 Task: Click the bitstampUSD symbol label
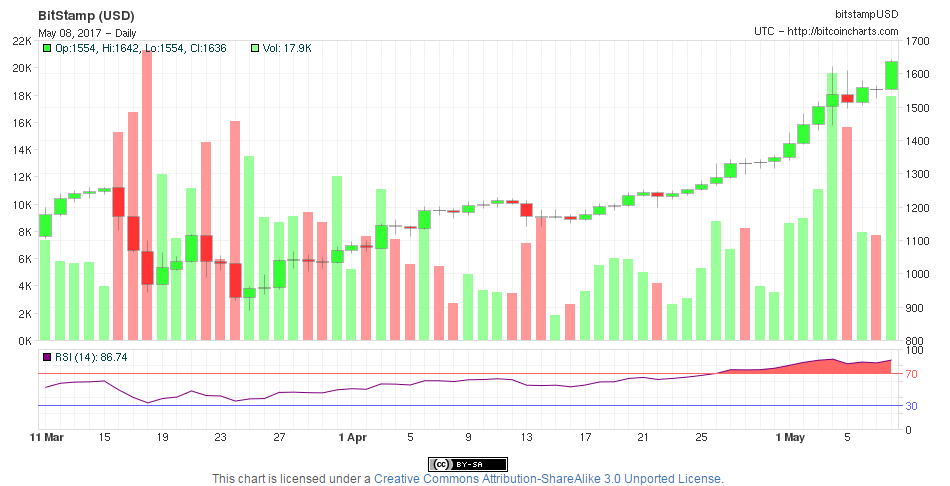[867, 14]
